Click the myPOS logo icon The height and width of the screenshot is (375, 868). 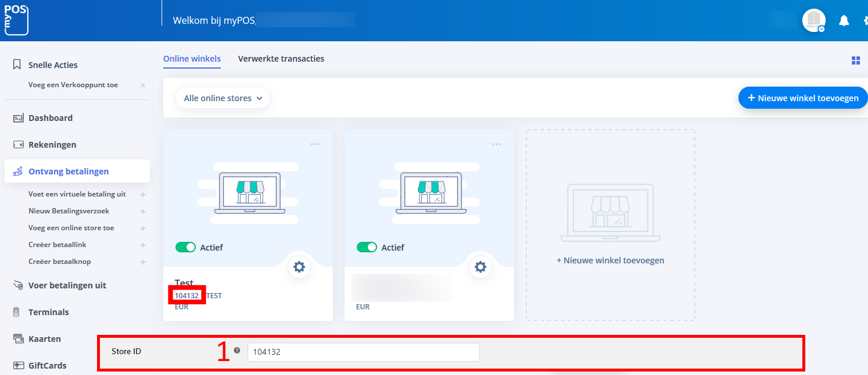[16, 20]
